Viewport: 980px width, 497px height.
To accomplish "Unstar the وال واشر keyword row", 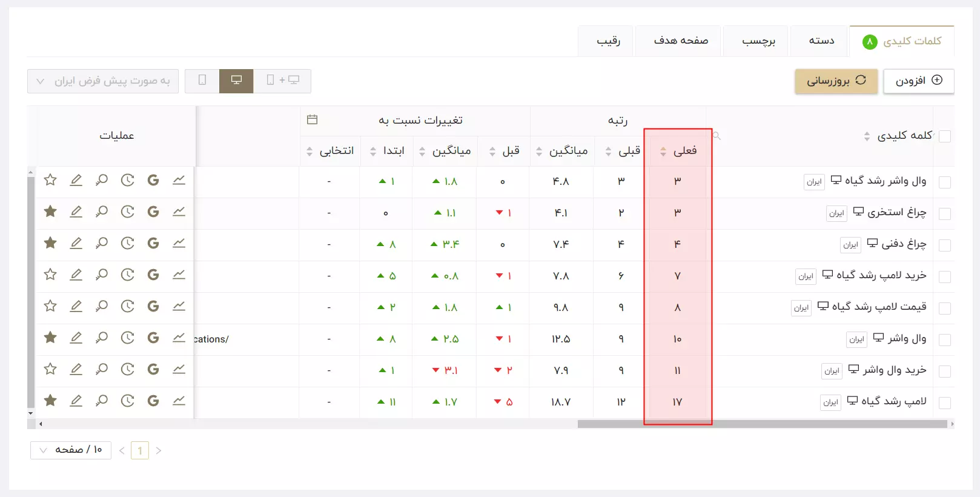I will click(50, 338).
